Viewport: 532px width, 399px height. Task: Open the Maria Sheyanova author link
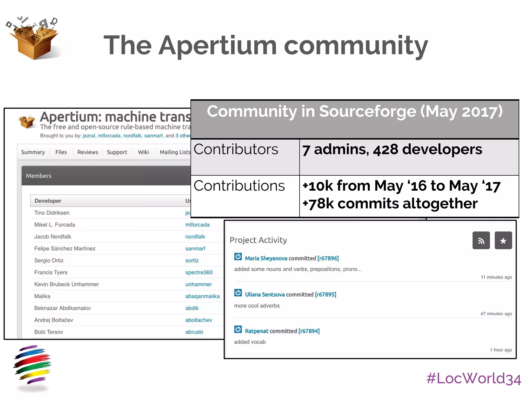click(x=266, y=258)
